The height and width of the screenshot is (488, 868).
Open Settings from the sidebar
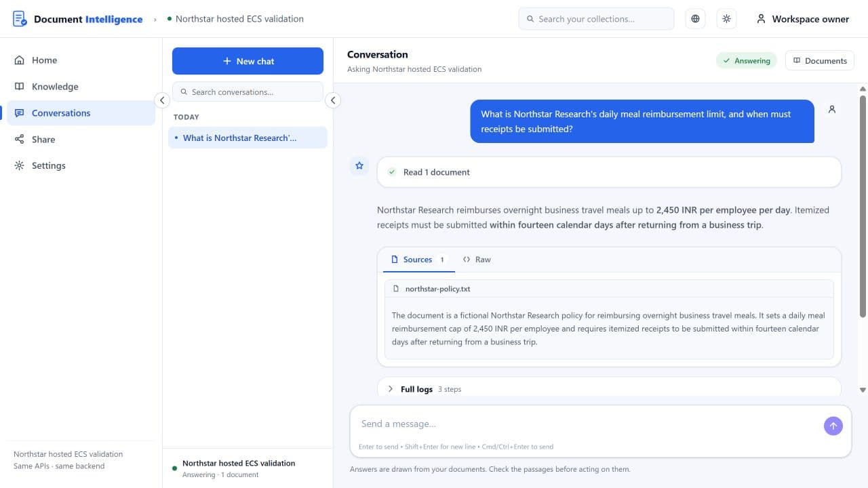[x=81, y=165]
